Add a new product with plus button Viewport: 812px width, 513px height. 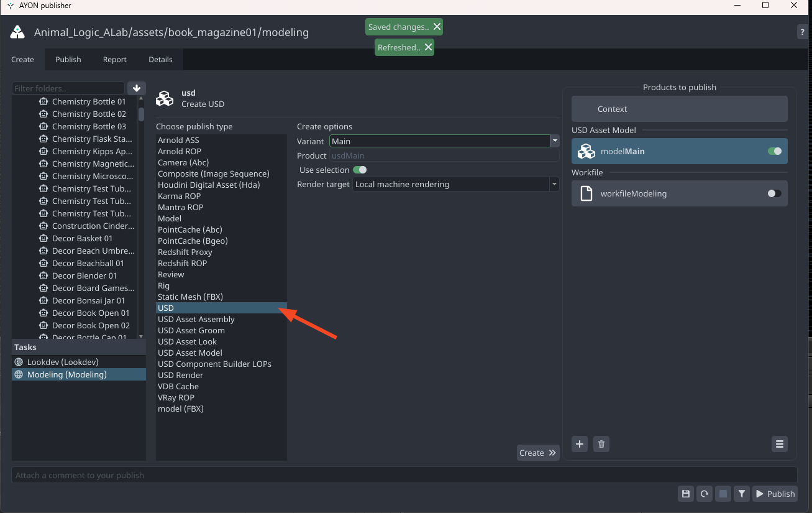tap(580, 444)
